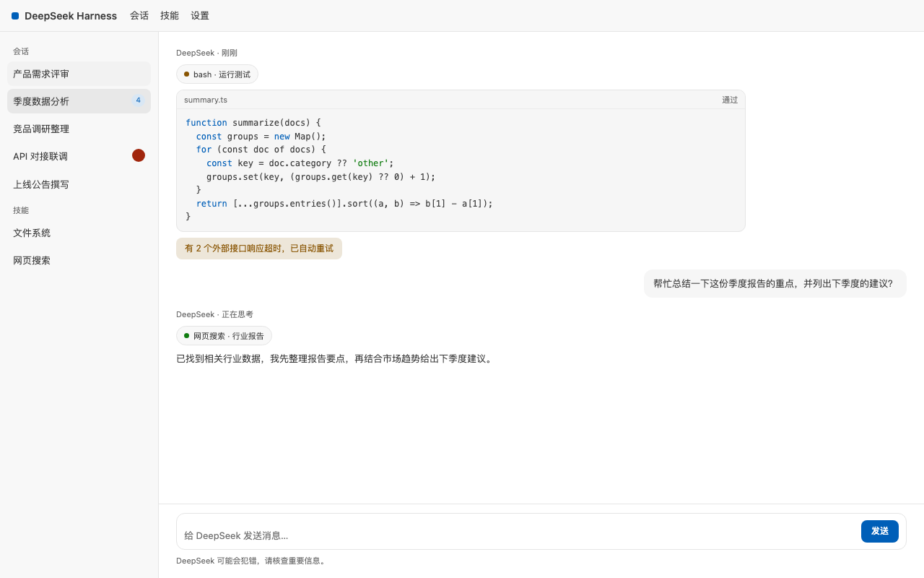Click the disclaimer DeepSeek 可能会犯错
The image size is (924, 578).
click(x=252, y=561)
